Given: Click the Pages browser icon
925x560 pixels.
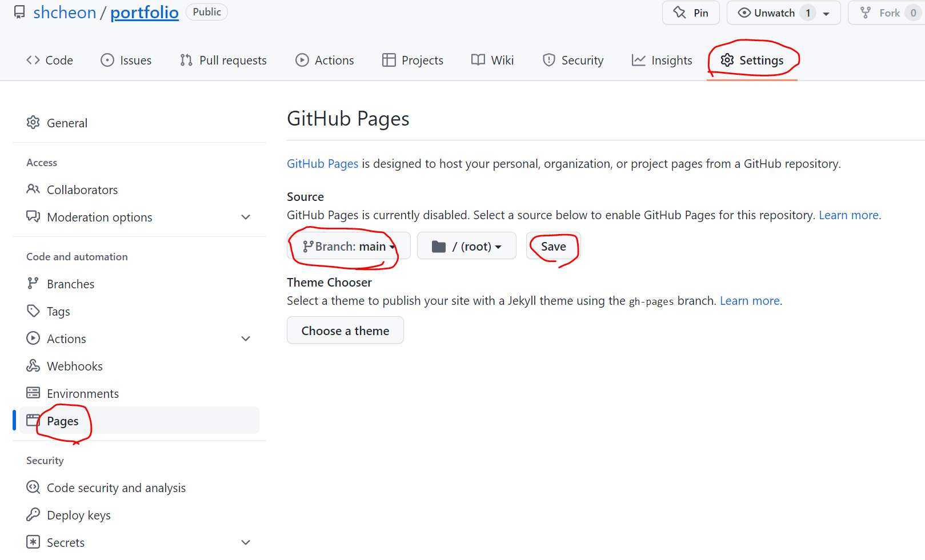Looking at the screenshot, I should tap(33, 420).
